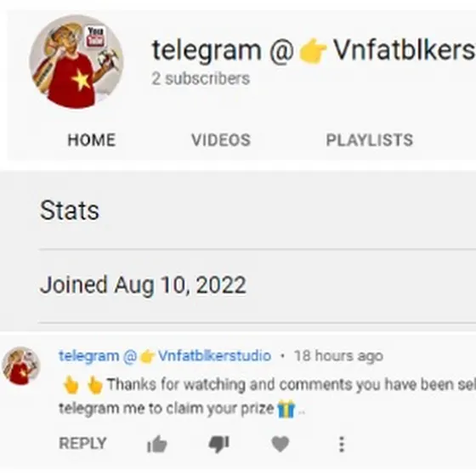Click the large channel profile picture
Screen dimensions: 476x476
(76, 61)
